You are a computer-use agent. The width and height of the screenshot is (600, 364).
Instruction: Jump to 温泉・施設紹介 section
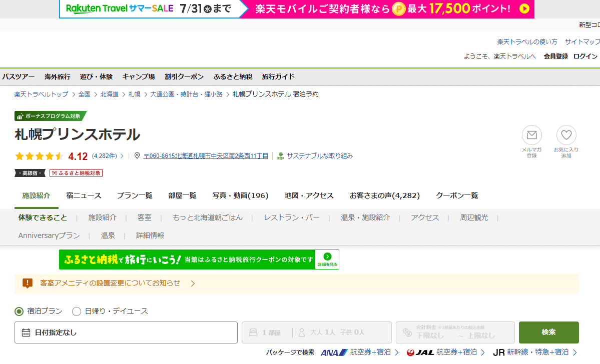tap(365, 217)
